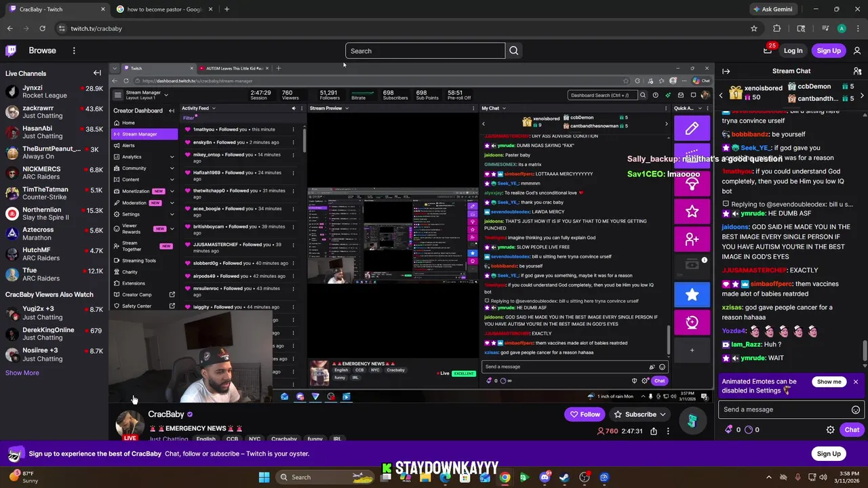The width and height of the screenshot is (868, 488).
Task: Open HasanAbi channel in sidebar
Action: pyautogui.click(x=54, y=132)
